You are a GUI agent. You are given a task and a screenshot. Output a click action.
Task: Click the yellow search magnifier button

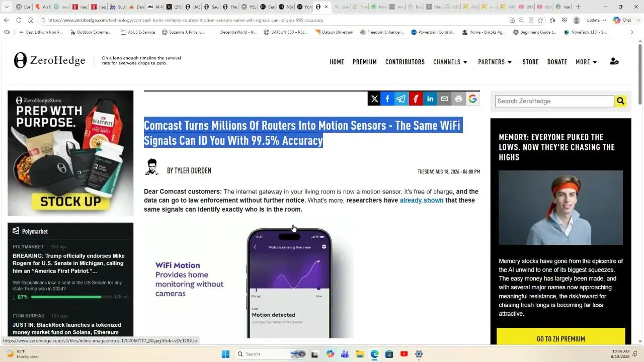pyautogui.click(x=620, y=101)
